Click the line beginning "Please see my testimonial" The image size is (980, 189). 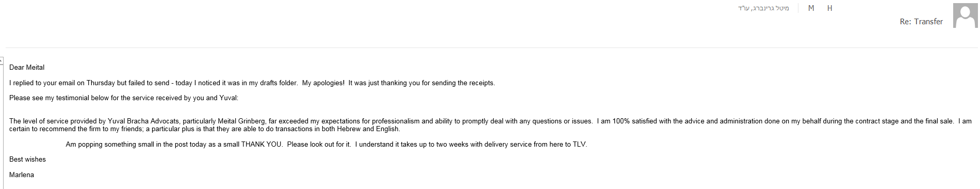124,98
